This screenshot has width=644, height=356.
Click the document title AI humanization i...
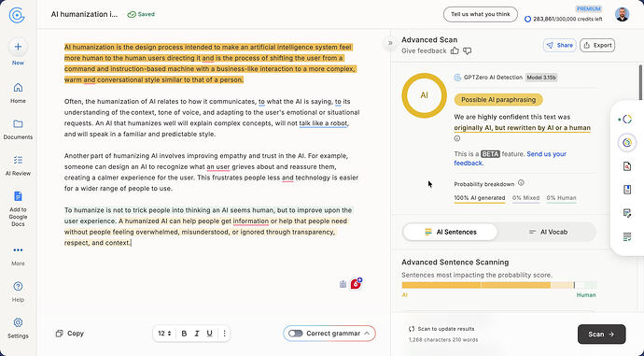click(84, 14)
